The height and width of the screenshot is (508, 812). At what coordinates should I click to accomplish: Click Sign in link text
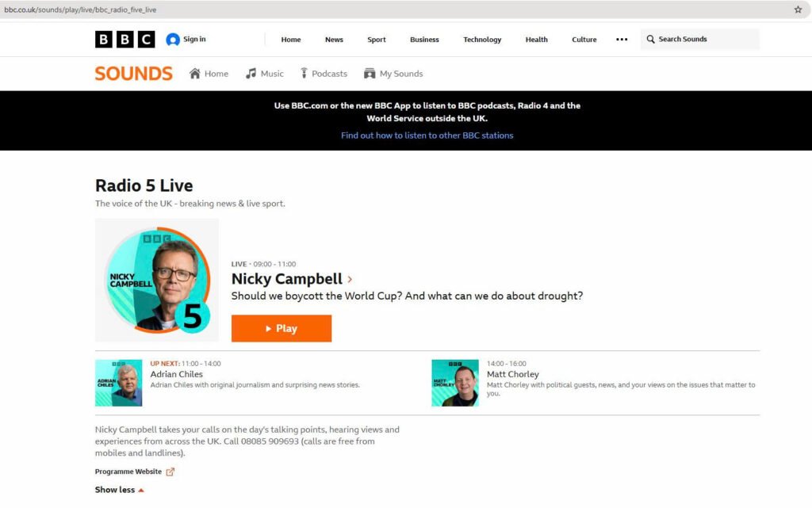coord(194,39)
